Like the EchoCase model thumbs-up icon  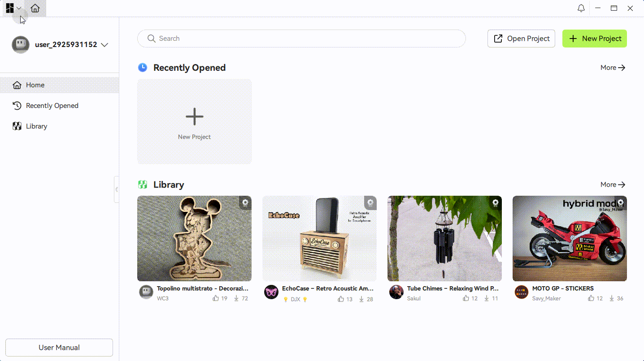point(341,299)
